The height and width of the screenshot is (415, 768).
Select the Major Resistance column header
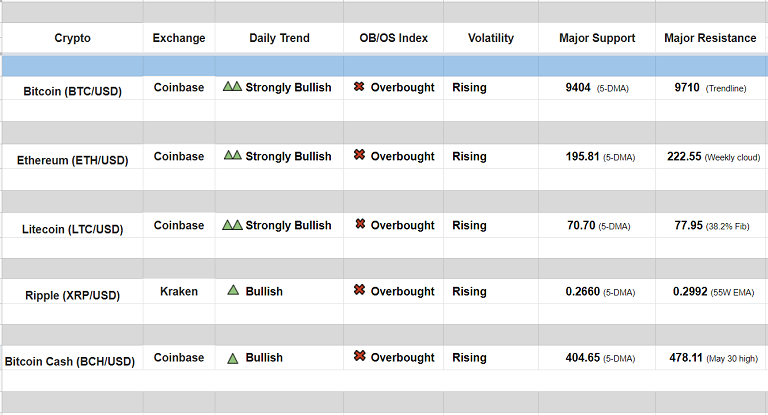point(710,38)
